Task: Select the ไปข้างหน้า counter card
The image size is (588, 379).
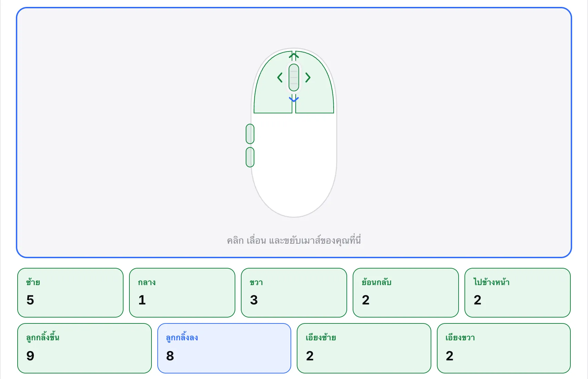Action: tap(518, 293)
